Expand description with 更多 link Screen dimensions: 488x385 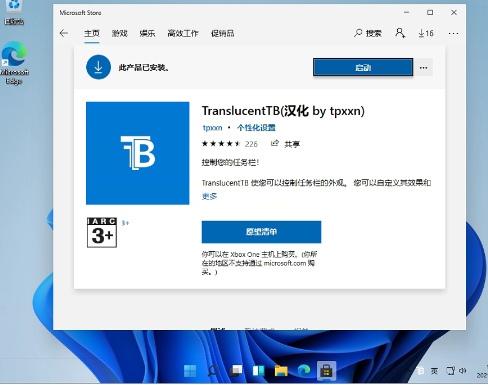pos(209,196)
